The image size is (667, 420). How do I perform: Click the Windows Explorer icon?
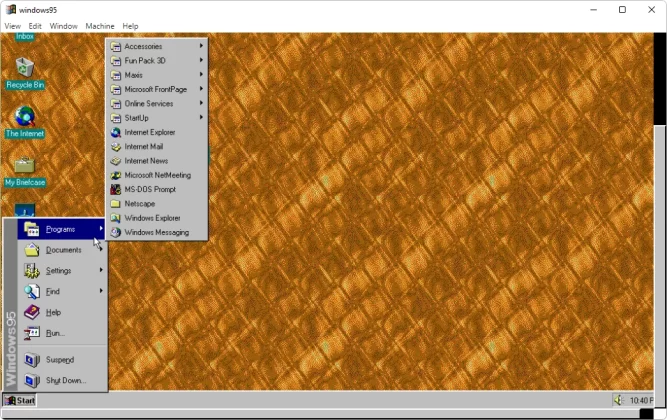116,218
